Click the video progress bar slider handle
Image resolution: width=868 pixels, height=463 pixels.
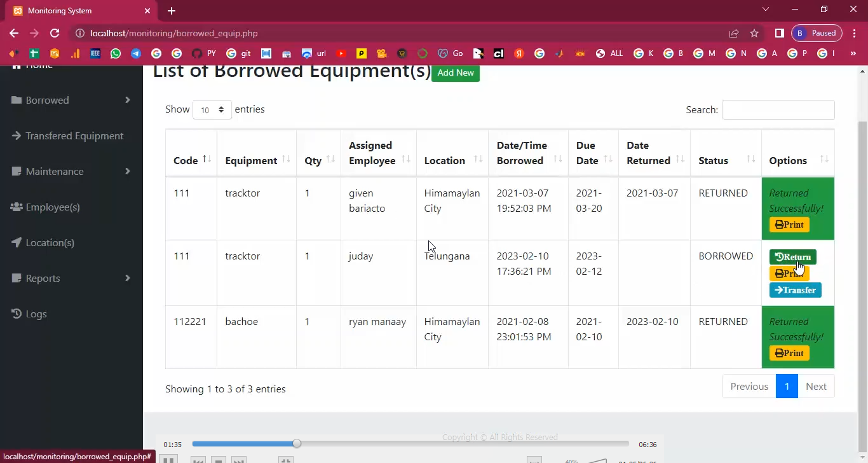coord(297,443)
